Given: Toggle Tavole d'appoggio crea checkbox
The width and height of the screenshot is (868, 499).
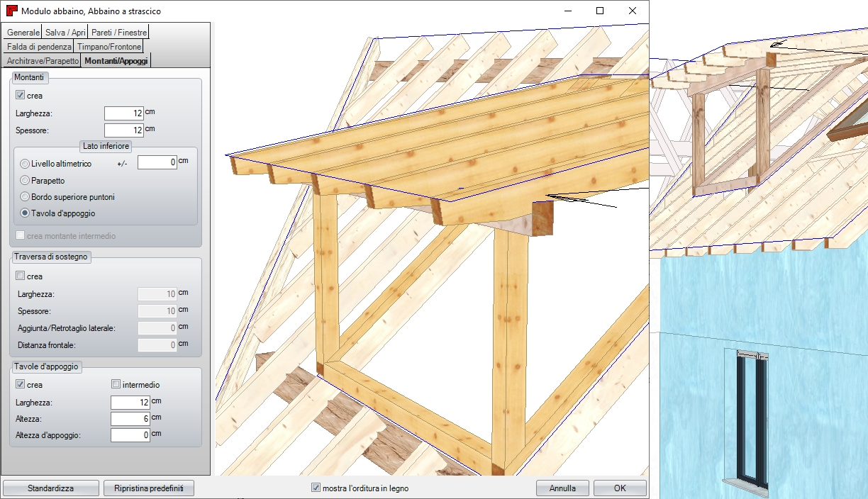Looking at the screenshot, I should pyautogui.click(x=20, y=385).
